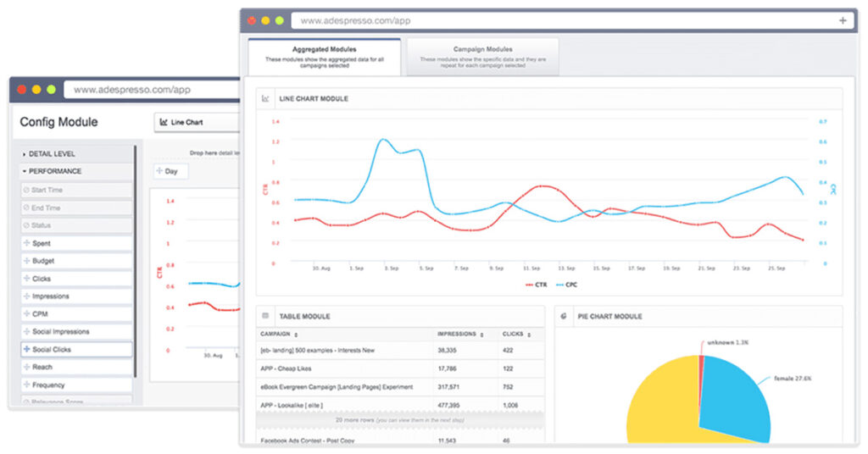Click the blue female slice of pie chart
Viewport: 868px width, 454px height.
(733, 398)
